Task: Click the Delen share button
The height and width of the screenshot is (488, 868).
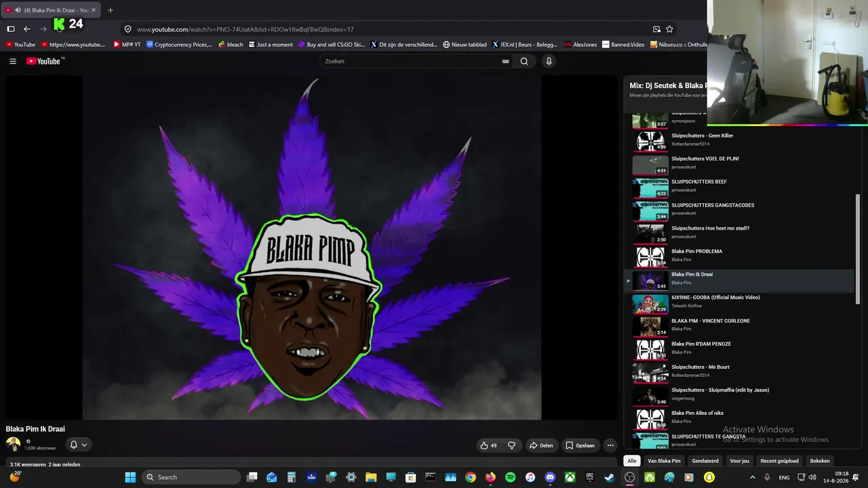Action: 541,445
